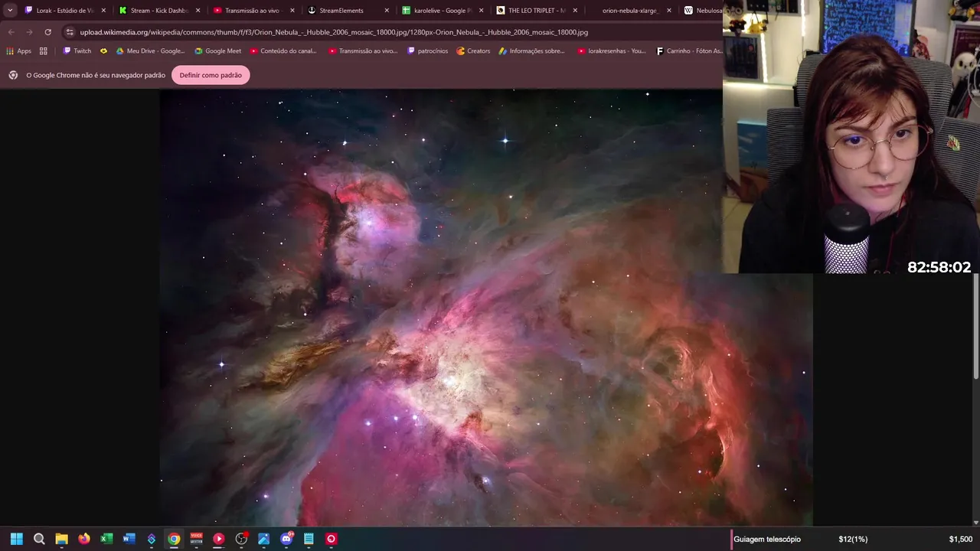
Task: Switch to the Nebulosa Wikipedia tab
Action: click(702, 11)
